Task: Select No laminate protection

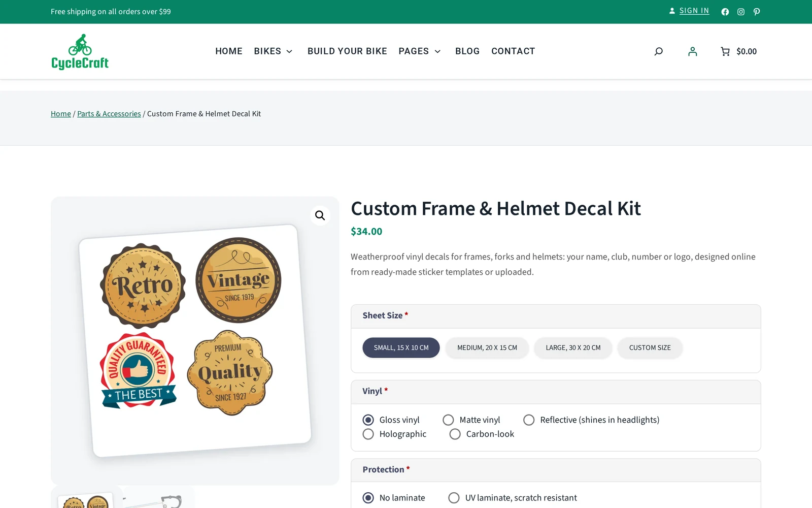Action: point(368,498)
